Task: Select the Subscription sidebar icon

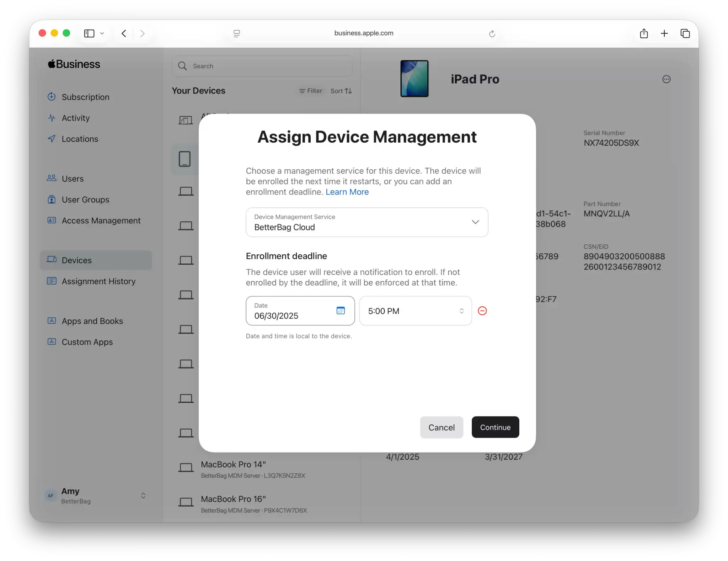Action: [52, 97]
